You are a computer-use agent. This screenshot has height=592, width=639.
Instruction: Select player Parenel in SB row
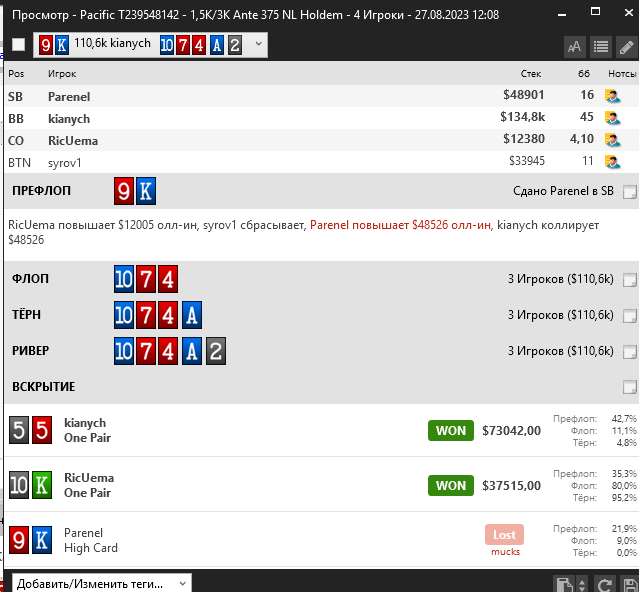coord(69,97)
